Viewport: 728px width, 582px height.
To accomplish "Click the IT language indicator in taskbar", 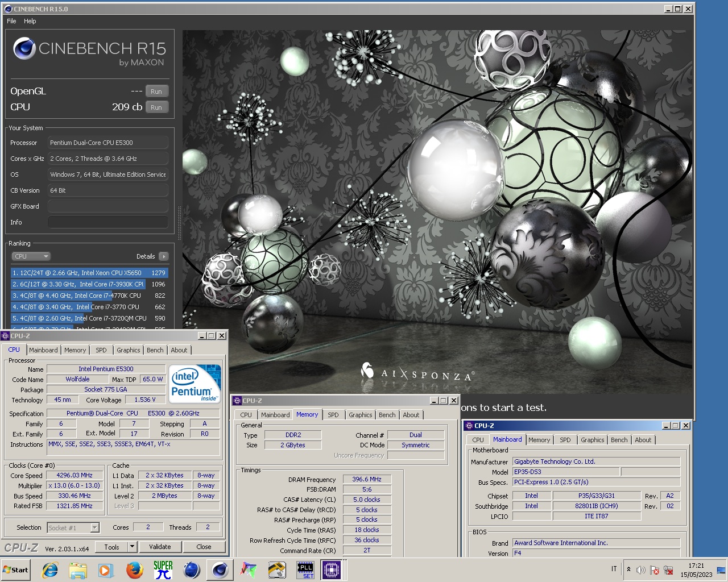I will point(614,569).
